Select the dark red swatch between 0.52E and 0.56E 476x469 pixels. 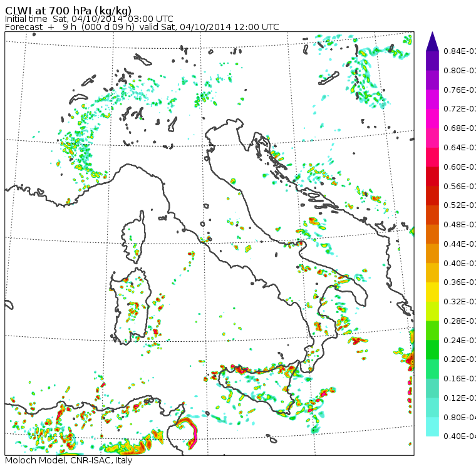(x=432, y=195)
